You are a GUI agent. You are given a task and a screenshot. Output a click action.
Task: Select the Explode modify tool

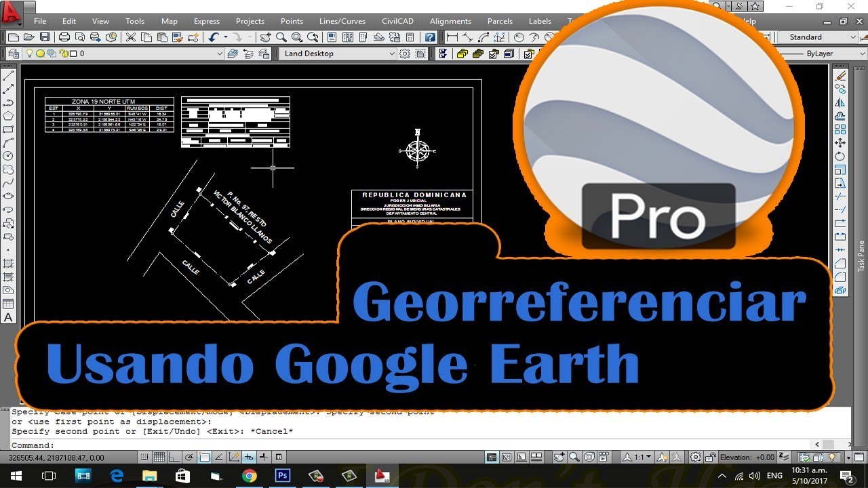(840, 290)
